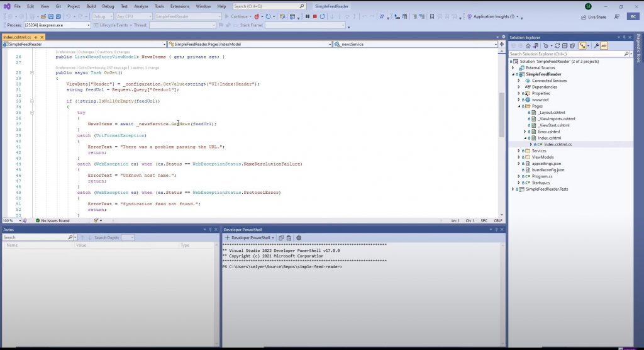The height and width of the screenshot is (350, 644).
Task: Collapse the try block outline box
Action: pos(31,112)
